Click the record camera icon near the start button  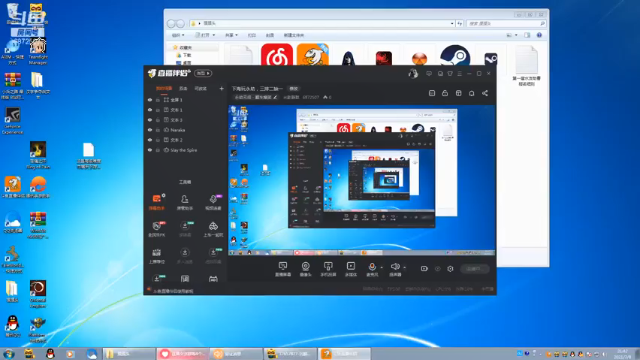(x=424, y=269)
